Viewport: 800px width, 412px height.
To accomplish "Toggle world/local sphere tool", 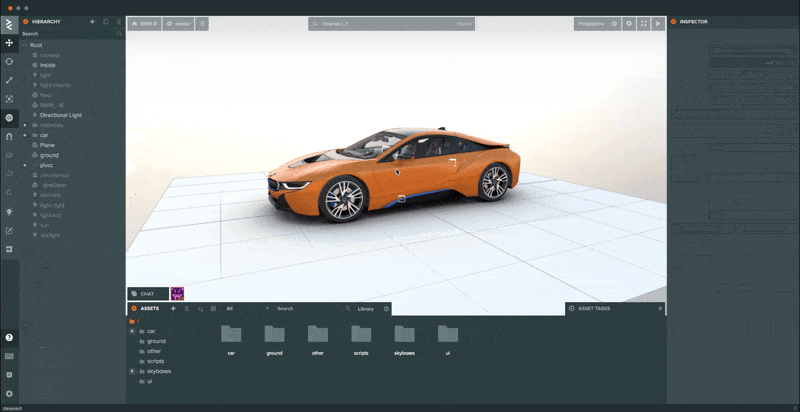I will [9, 118].
